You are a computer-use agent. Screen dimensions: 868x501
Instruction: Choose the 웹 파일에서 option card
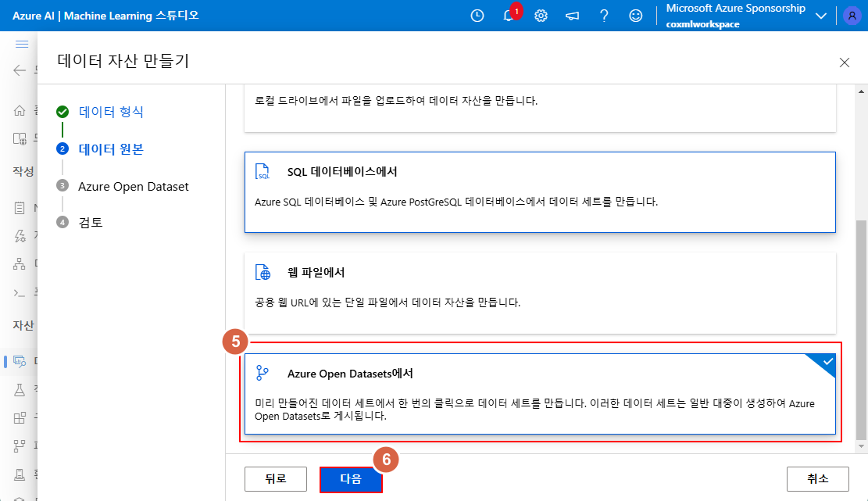point(540,293)
